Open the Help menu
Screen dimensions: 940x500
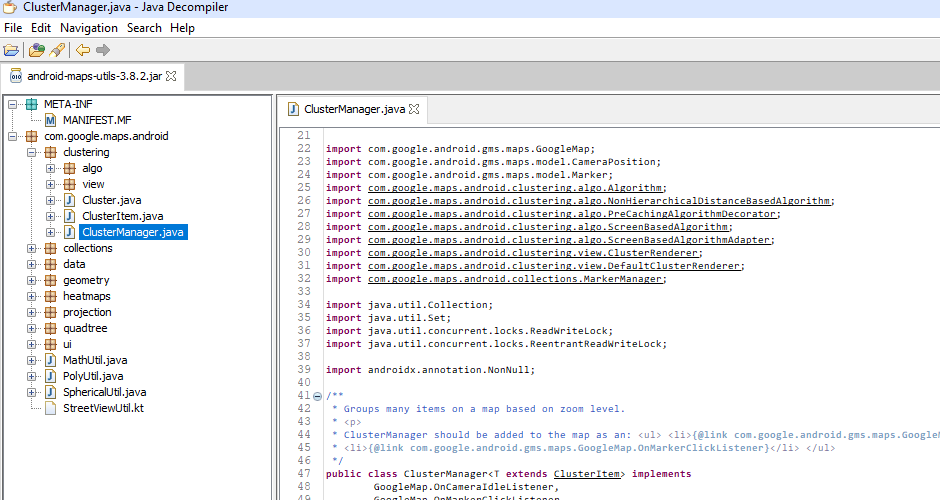(x=182, y=28)
